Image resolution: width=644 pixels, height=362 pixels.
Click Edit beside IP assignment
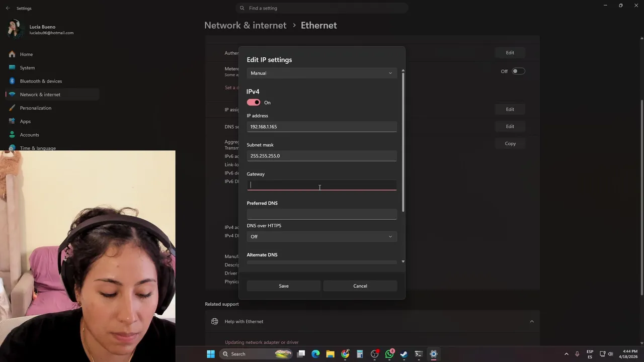[510, 109]
